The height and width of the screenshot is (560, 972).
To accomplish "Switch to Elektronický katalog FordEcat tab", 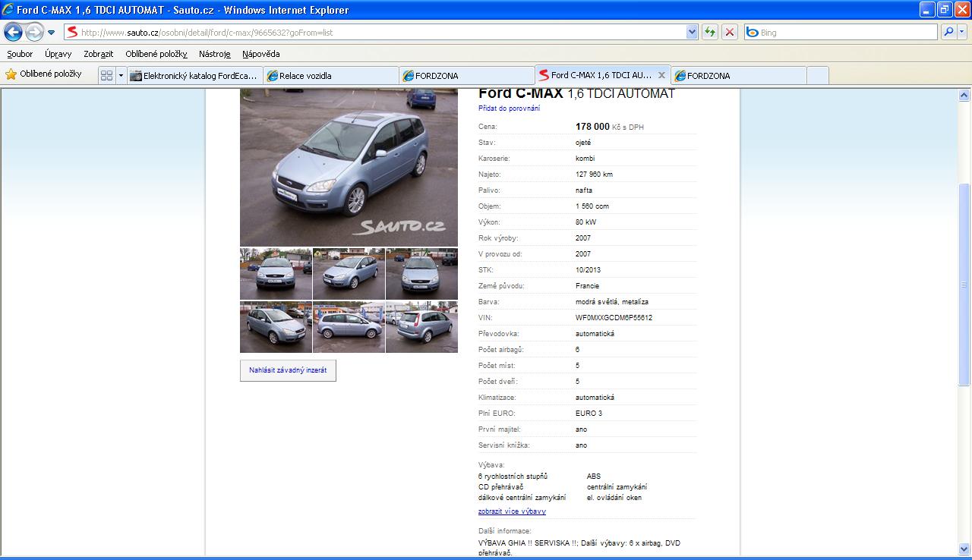I will tap(195, 76).
